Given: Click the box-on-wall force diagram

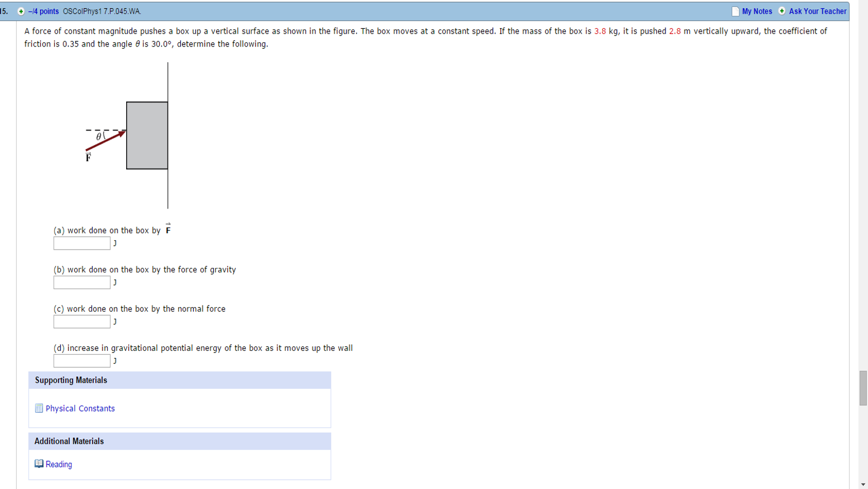Looking at the screenshot, I should point(135,135).
